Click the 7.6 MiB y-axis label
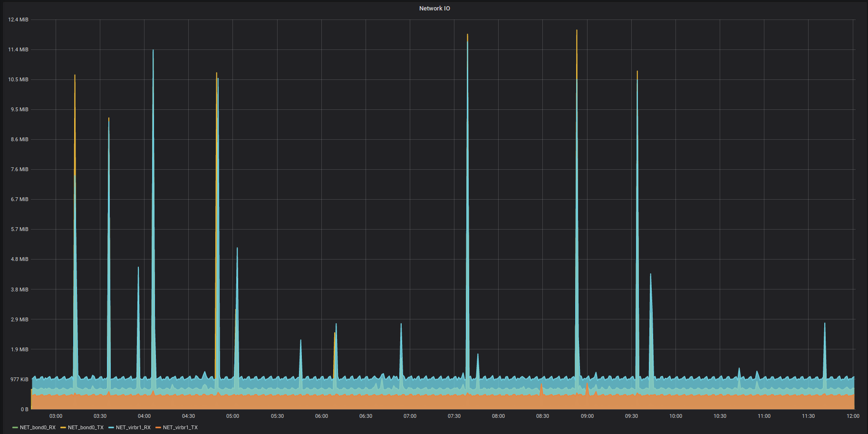Viewport: 868px width, 434px height. coord(19,169)
